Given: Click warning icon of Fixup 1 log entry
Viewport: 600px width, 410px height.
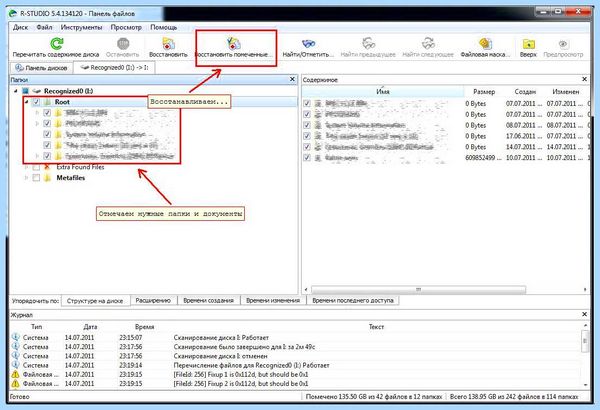Looking at the screenshot, I should (15, 374).
